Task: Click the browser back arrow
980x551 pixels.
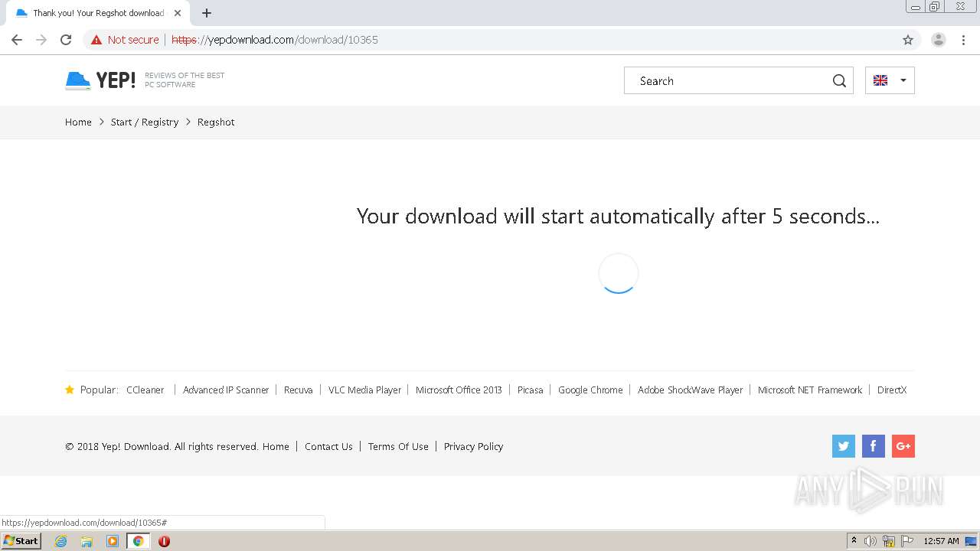Action: (17, 40)
